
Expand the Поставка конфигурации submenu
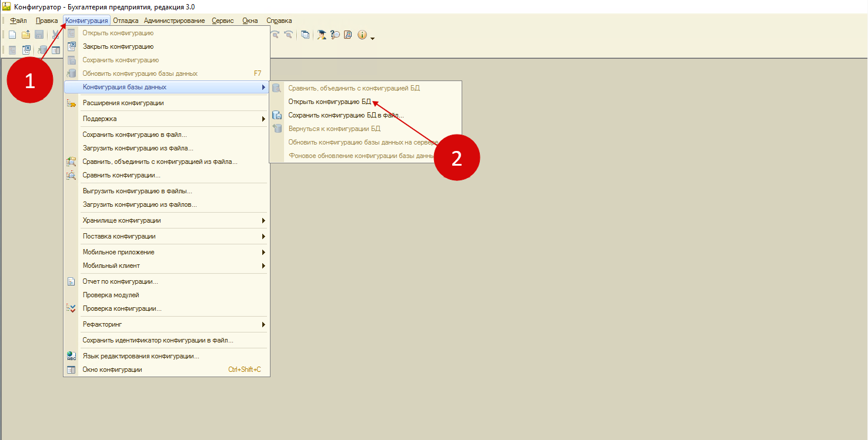click(x=167, y=236)
